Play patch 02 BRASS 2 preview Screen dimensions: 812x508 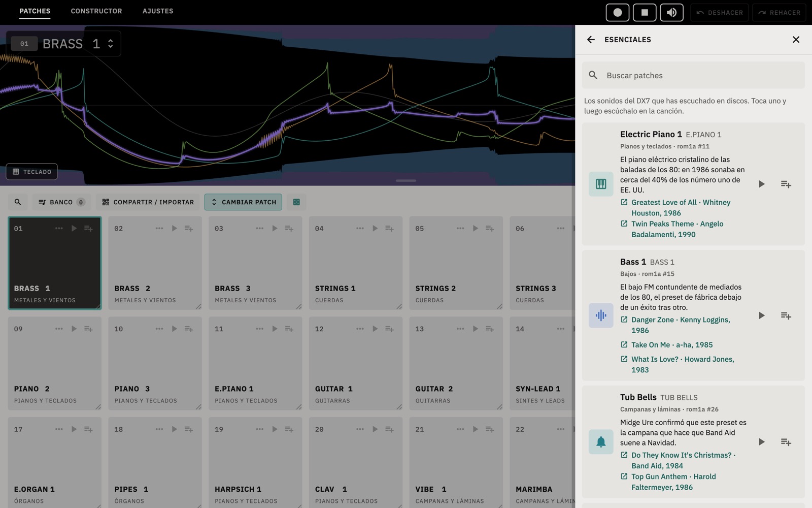coord(174,229)
